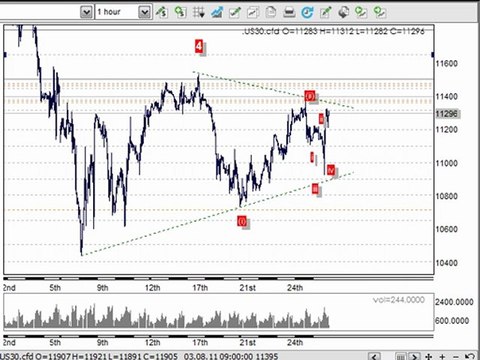Refresh chart data with the blue clock icon
The width and height of the screenshot is (480, 360).
[307, 12]
